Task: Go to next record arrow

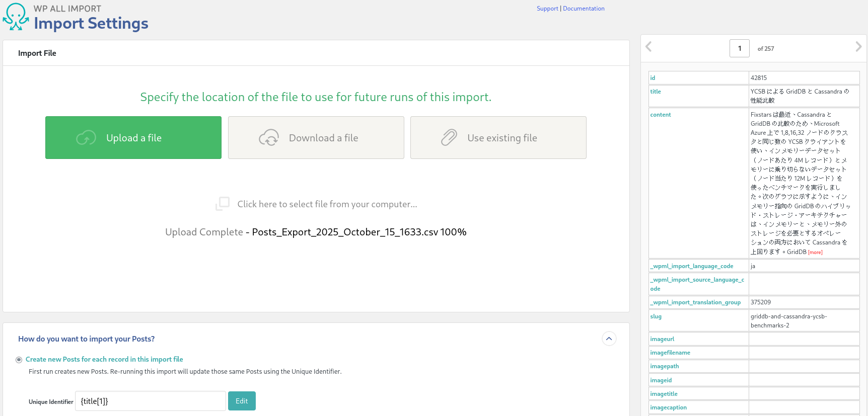Action: 858,47
